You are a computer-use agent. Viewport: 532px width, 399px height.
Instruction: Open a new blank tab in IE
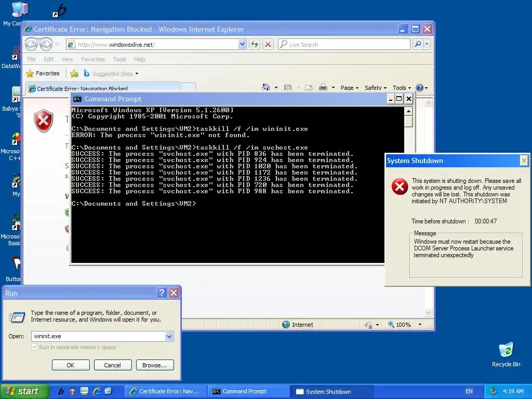[188, 88]
